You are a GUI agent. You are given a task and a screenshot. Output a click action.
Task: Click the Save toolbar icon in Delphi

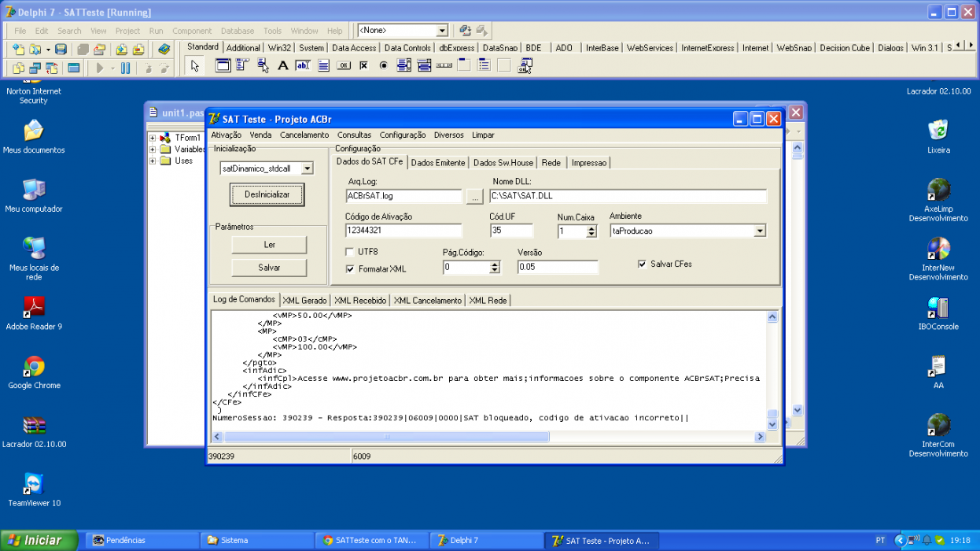pyautogui.click(x=61, y=50)
